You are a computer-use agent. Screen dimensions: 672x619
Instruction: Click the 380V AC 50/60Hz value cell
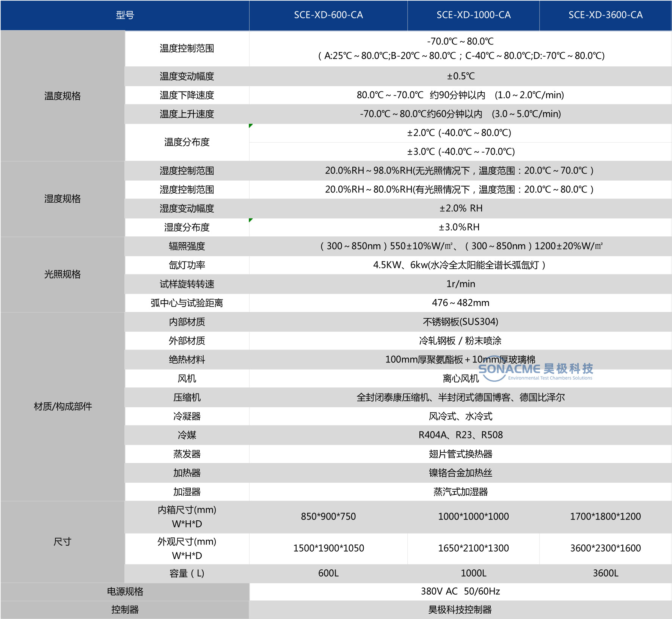[x=460, y=591]
